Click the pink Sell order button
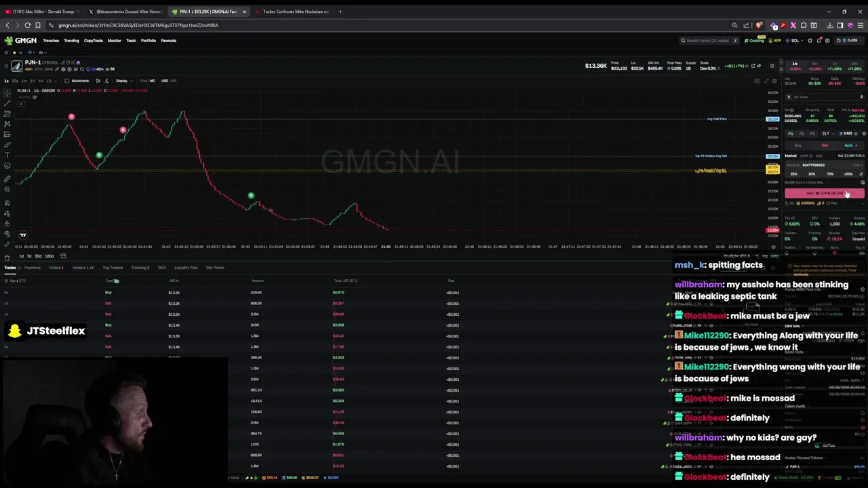The height and width of the screenshot is (488, 868). pos(825,193)
